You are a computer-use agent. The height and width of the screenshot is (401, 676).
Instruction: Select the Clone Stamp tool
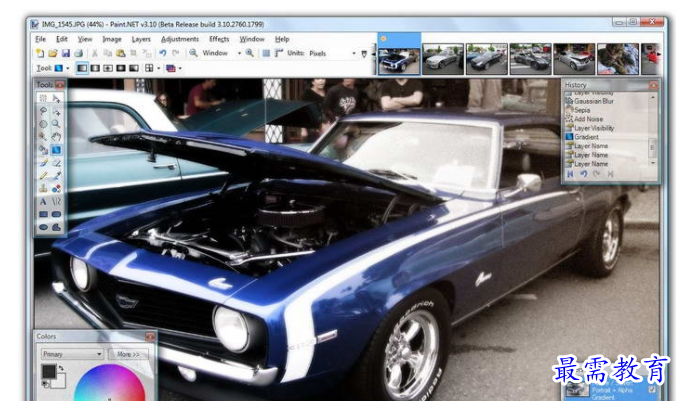pos(43,188)
